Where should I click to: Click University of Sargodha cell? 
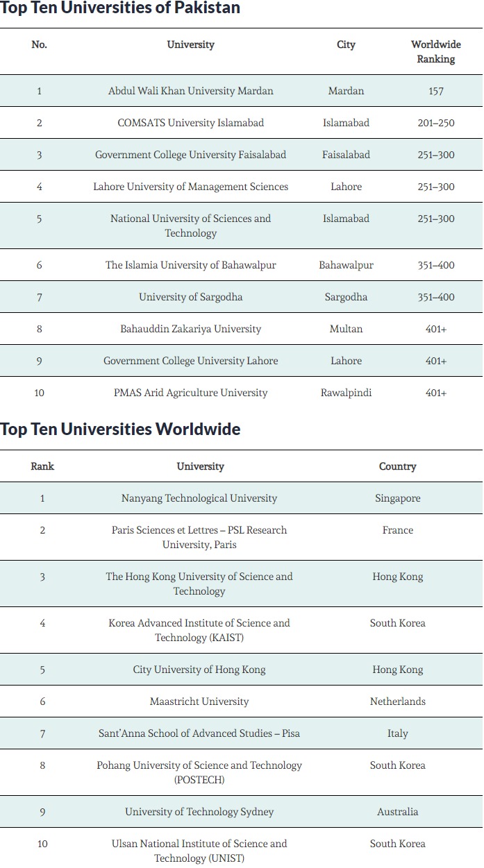[x=191, y=297]
